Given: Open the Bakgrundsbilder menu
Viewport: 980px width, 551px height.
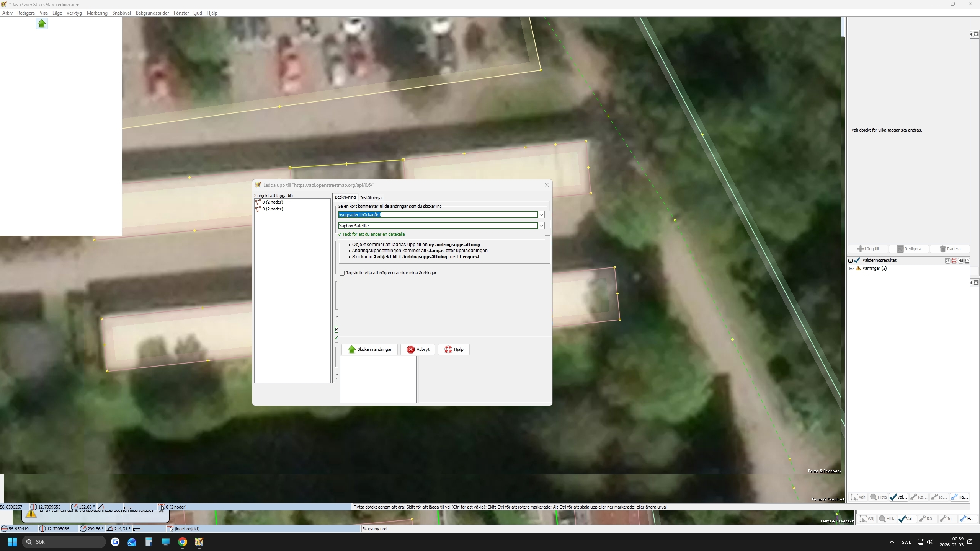Looking at the screenshot, I should tap(152, 13).
